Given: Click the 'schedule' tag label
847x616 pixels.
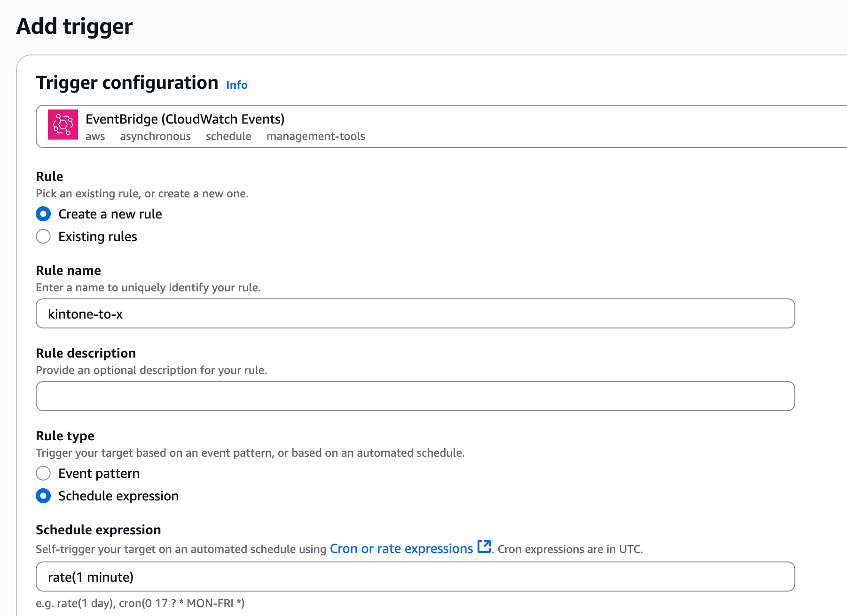Looking at the screenshot, I should click(228, 136).
